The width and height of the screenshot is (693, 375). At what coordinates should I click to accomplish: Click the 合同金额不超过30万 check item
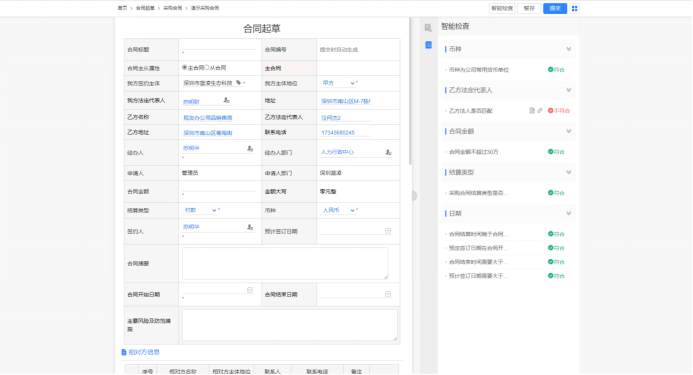coord(473,152)
